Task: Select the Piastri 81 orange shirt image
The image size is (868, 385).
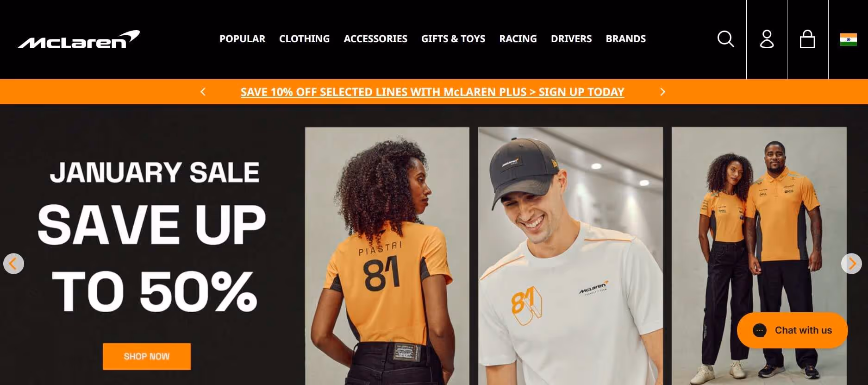Action: (x=387, y=256)
